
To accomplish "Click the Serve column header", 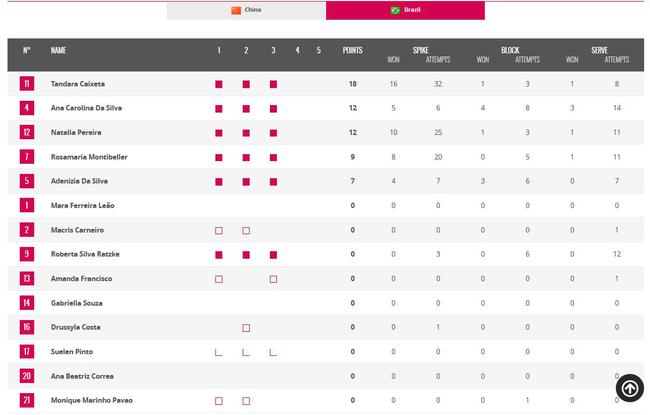I will coord(599,49).
